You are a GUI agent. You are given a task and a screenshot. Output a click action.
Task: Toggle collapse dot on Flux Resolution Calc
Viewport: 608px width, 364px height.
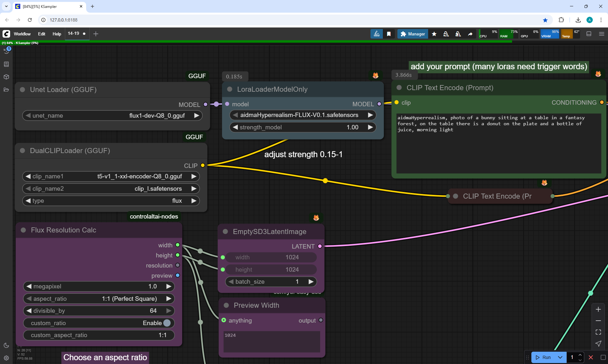pos(23,230)
